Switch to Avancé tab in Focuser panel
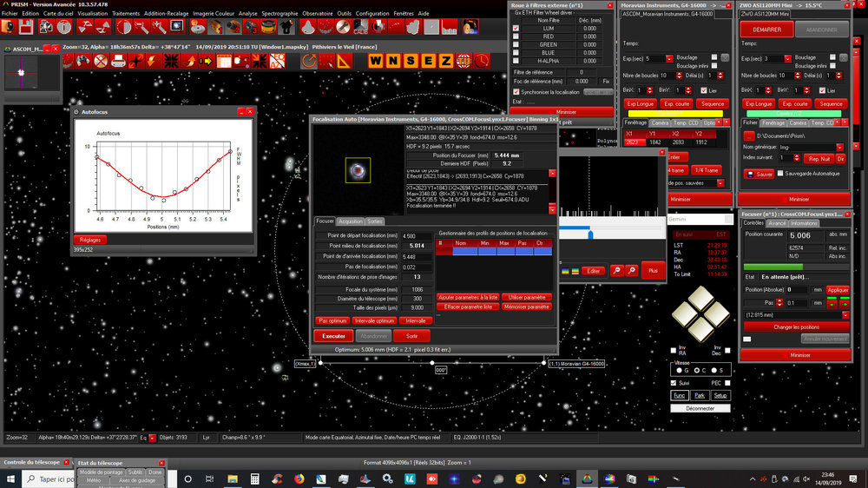The width and height of the screenshot is (868, 488). [777, 223]
